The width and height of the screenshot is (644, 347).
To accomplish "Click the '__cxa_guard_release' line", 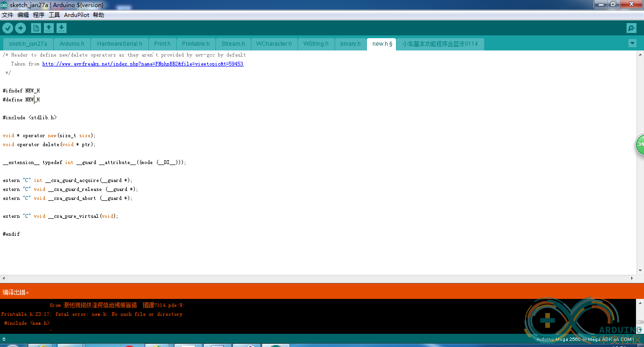I will point(70,189).
